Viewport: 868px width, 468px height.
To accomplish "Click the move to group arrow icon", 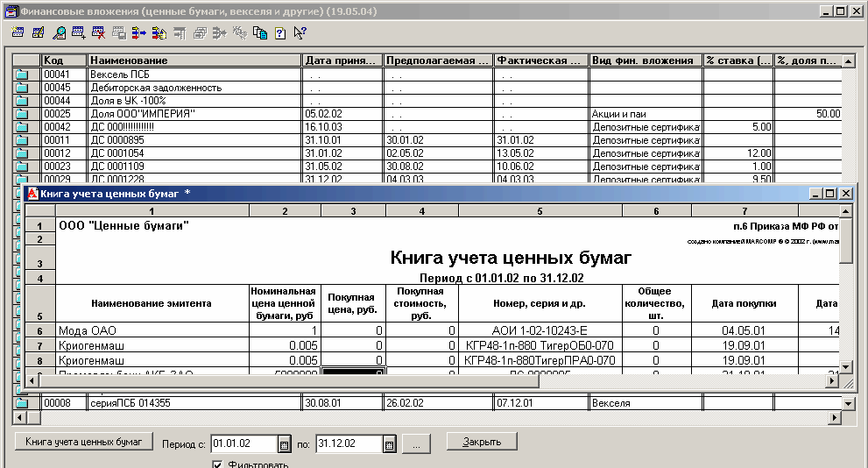I will (x=138, y=33).
